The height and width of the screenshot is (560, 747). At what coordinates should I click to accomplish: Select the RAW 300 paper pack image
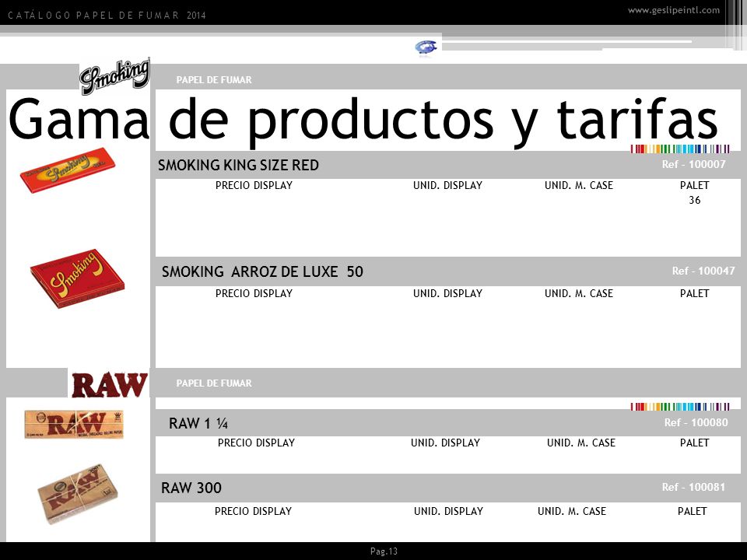point(77,494)
